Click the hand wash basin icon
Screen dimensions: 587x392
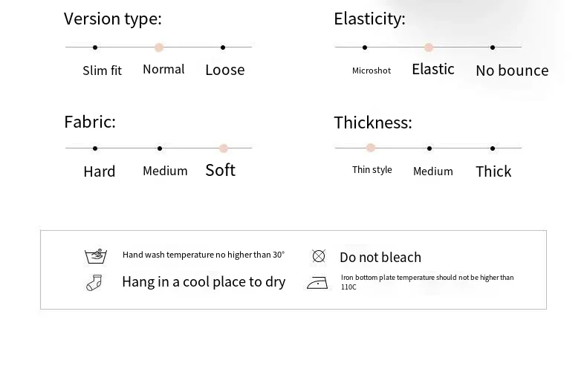[96, 256]
